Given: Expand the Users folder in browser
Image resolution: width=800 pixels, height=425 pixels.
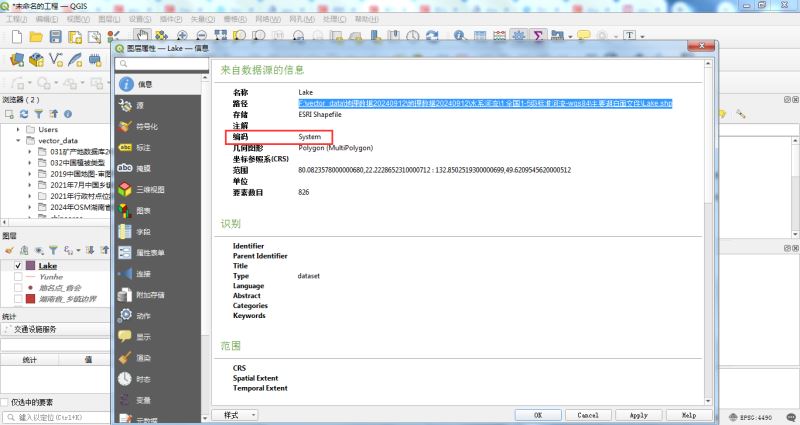Looking at the screenshot, I should [18, 130].
